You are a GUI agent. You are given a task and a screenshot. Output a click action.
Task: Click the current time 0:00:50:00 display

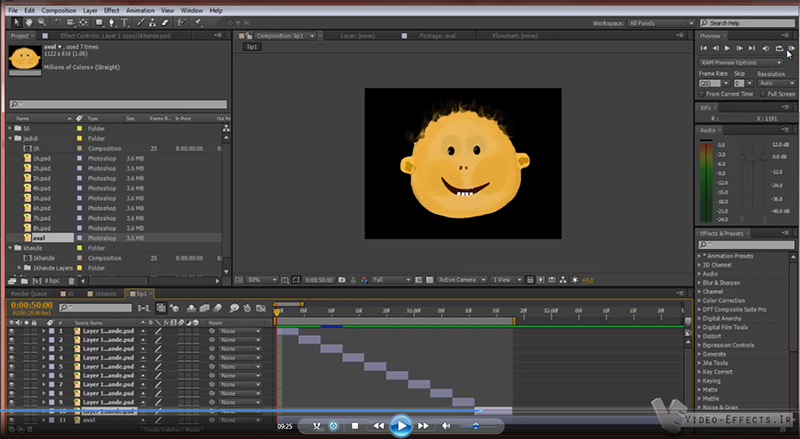pyautogui.click(x=32, y=305)
